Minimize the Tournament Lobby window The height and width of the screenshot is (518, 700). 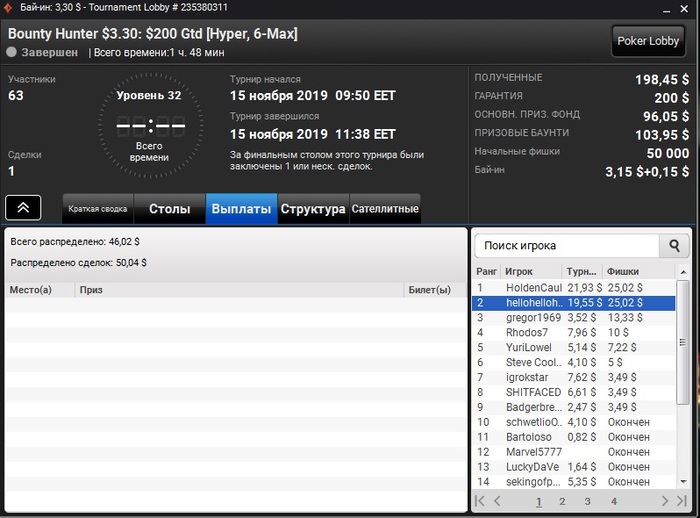coord(667,9)
